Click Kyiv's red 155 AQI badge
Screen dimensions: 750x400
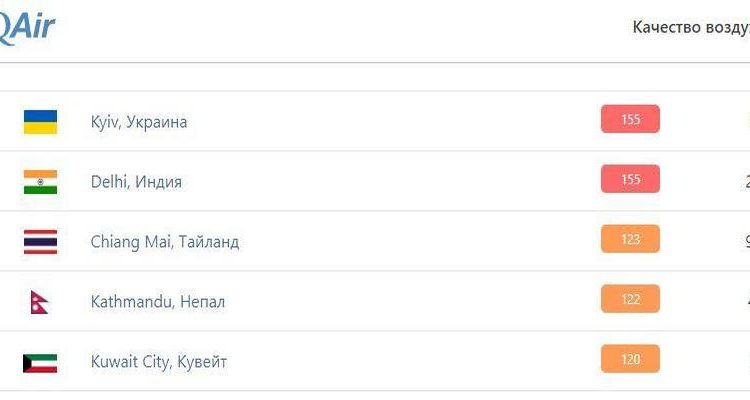630,120
